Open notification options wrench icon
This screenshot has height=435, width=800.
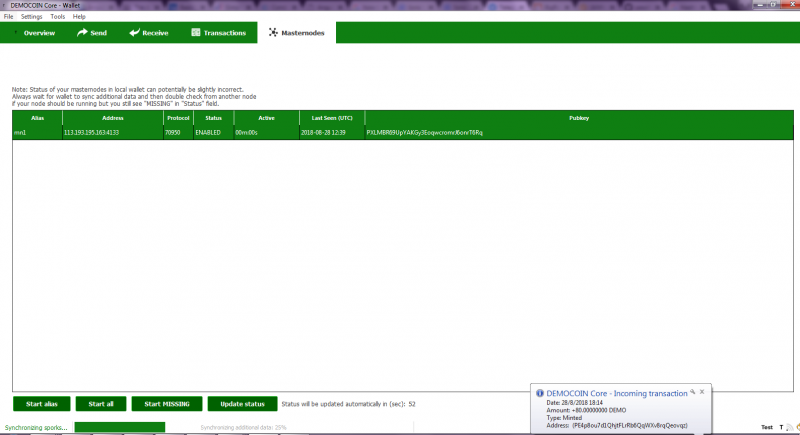click(692, 392)
